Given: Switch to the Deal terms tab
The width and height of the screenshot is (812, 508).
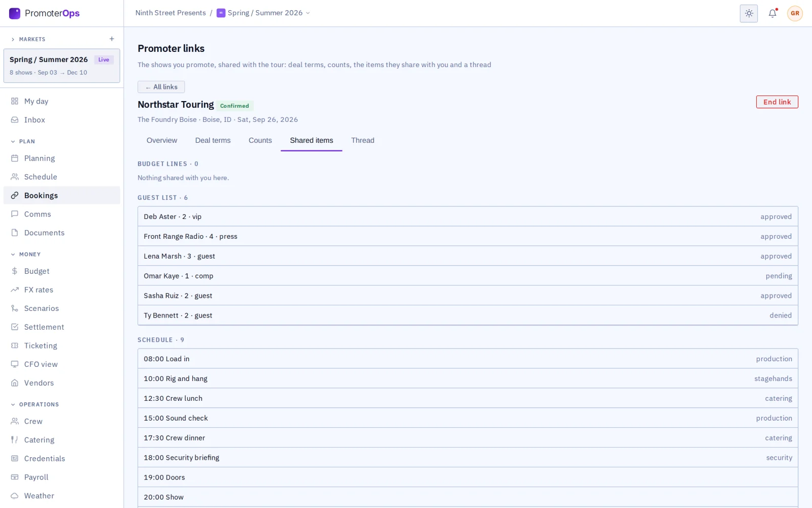Looking at the screenshot, I should (213, 140).
